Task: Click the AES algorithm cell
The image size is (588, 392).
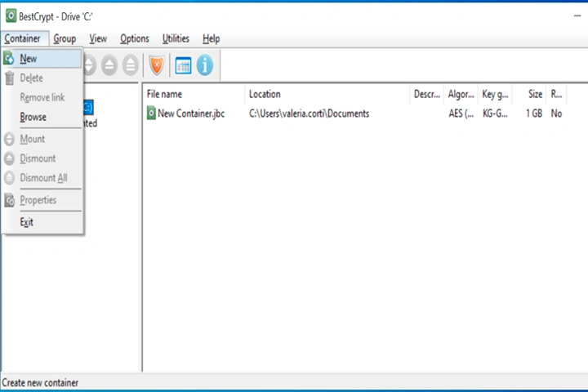Action: point(461,114)
